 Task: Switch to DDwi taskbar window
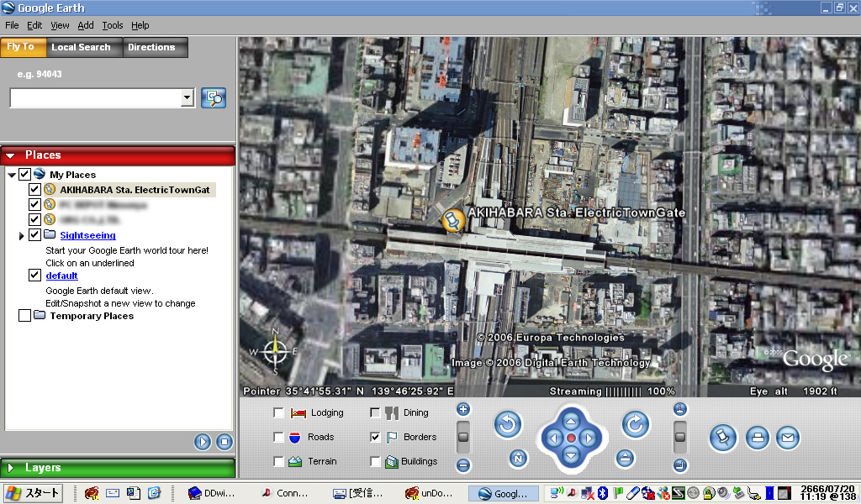[x=212, y=494]
